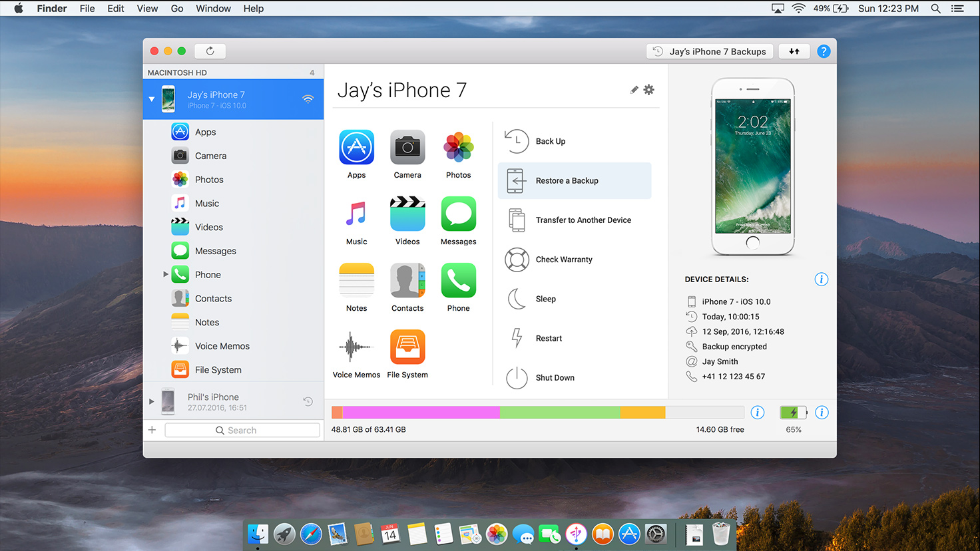Screen dimensions: 980x551
Task: Open device settings gear icon
Action: pyautogui.click(x=649, y=90)
